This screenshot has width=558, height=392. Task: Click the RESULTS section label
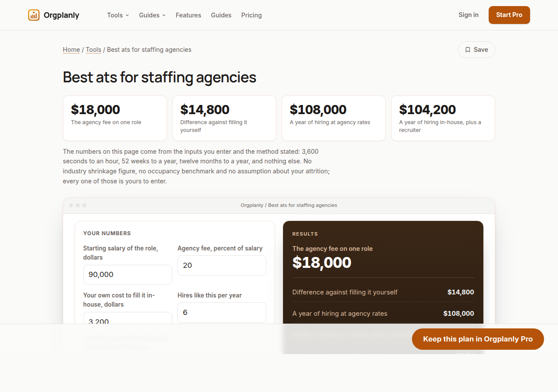[305, 234]
